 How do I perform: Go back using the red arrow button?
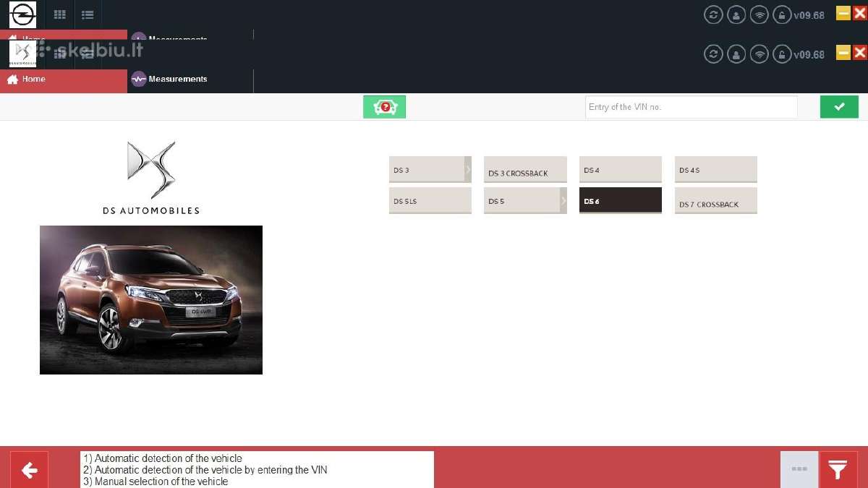(29, 471)
